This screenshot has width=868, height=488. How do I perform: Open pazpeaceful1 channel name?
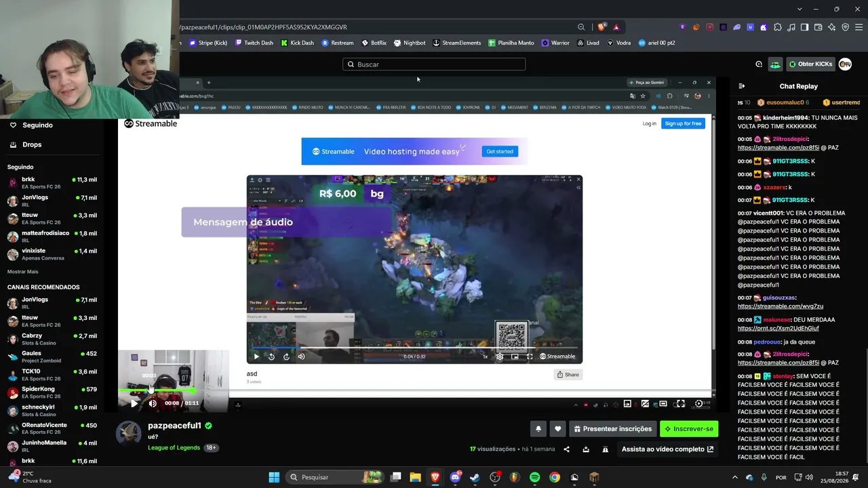coord(174,426)
